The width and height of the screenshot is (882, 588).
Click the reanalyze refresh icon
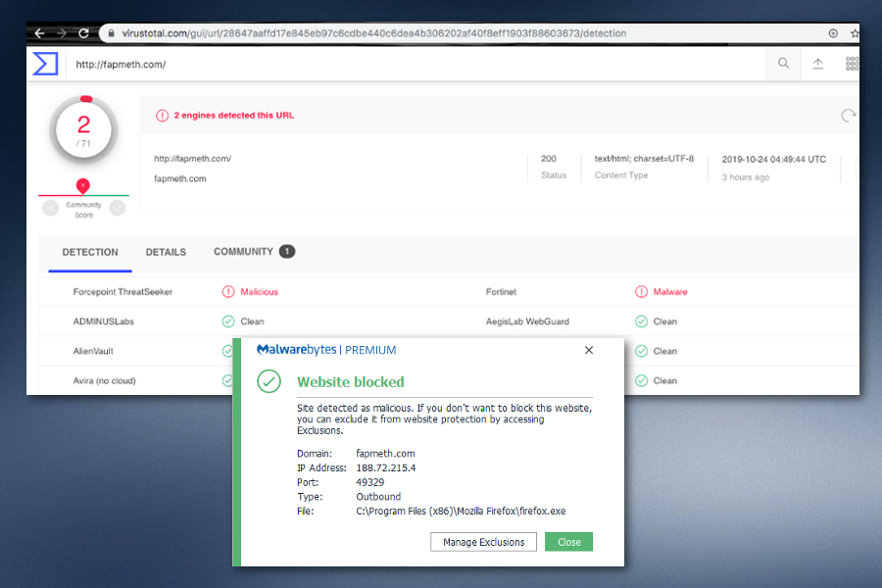(x=848, y=116)
